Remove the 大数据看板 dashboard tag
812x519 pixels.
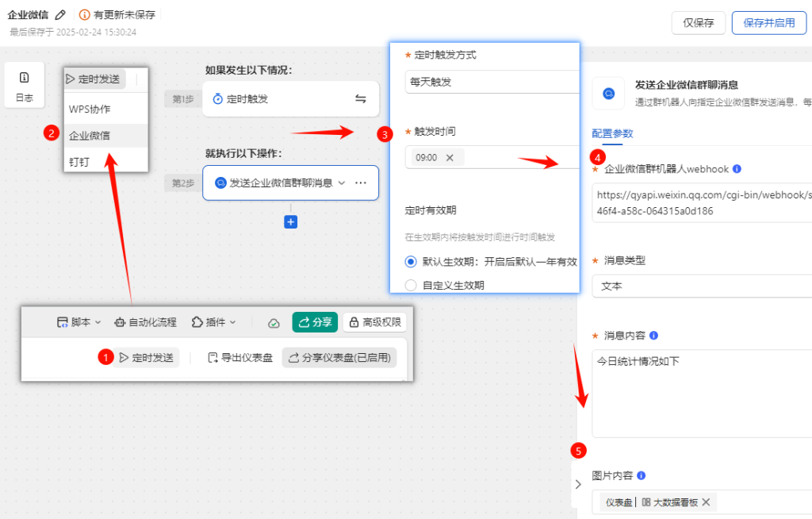tap(706, 502)
